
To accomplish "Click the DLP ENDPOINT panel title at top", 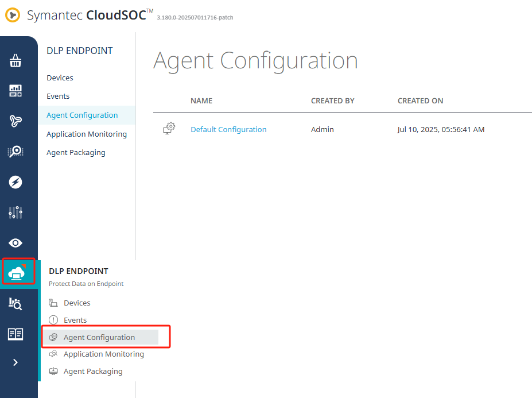I will 80,51.
